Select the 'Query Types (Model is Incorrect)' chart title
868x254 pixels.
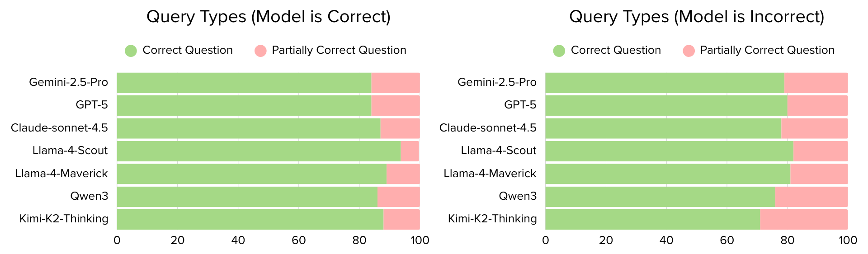(x=697, y=17)
